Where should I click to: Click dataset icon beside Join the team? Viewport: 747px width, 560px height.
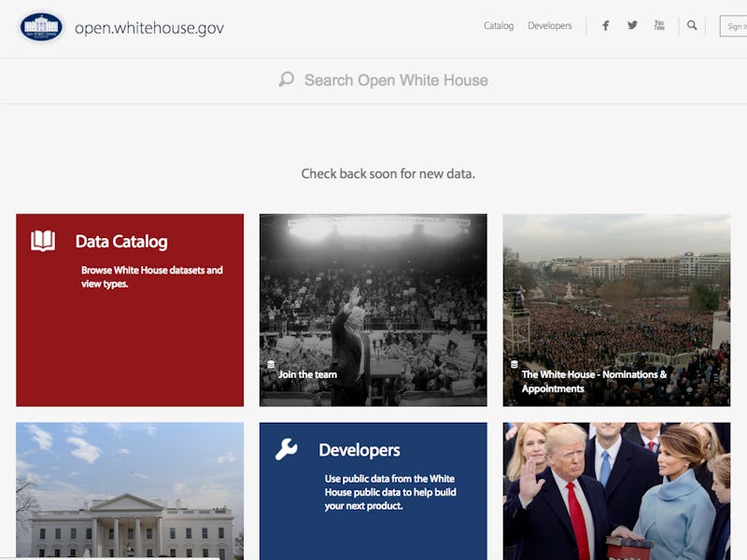[x=271, y=364]
